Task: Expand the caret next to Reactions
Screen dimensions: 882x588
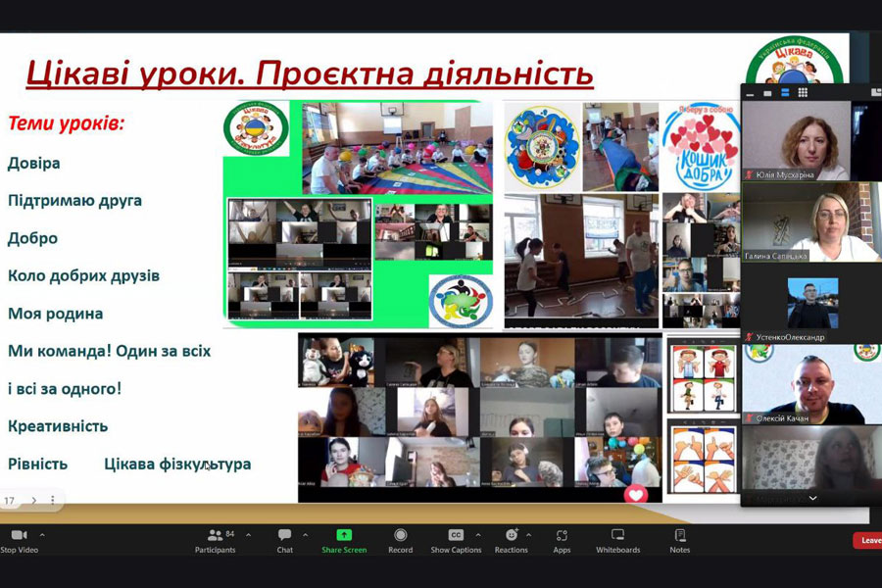Action: click(x=529, y=535)
